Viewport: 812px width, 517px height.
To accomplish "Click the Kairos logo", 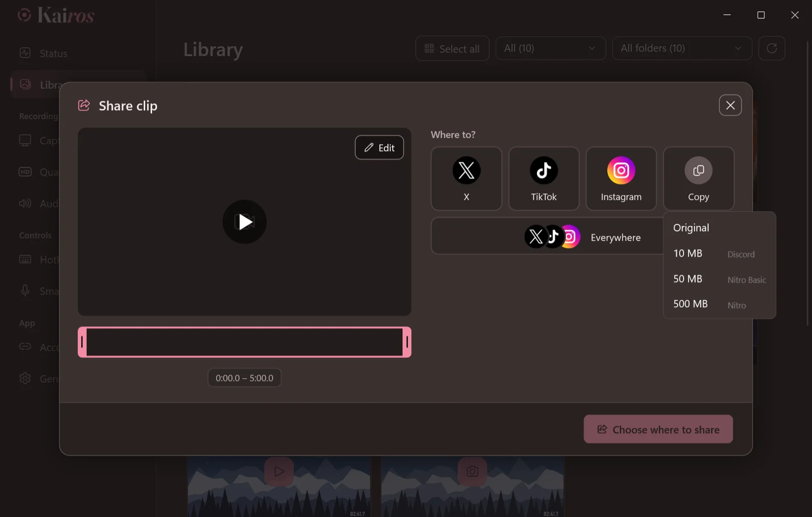I will (56, 15).
